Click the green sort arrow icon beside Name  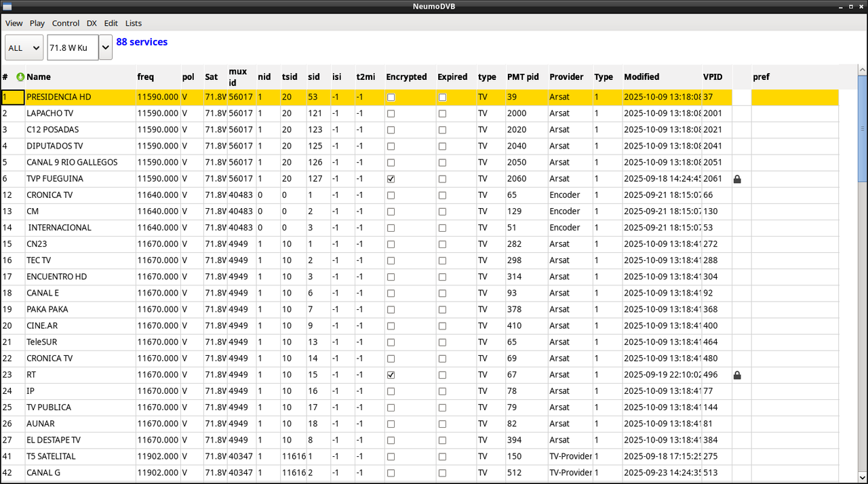[20, 77]
